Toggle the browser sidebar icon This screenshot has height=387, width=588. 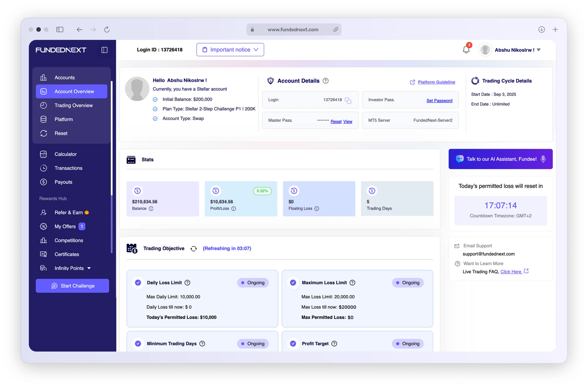(x=60, y=30)
